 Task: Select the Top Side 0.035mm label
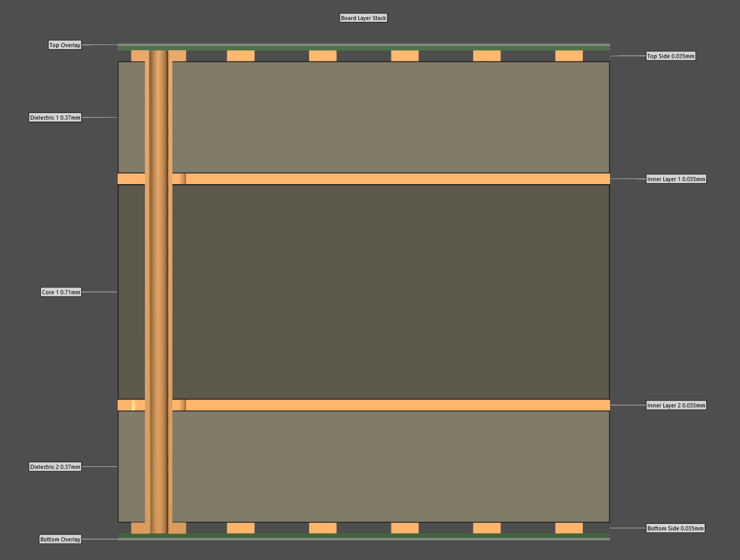(x=670, y=56)
